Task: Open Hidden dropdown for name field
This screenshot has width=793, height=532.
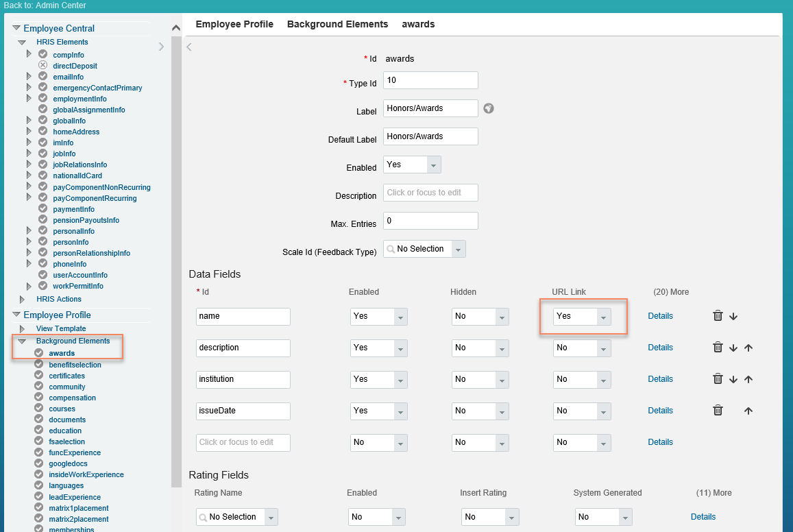Action: pos(480,317)
